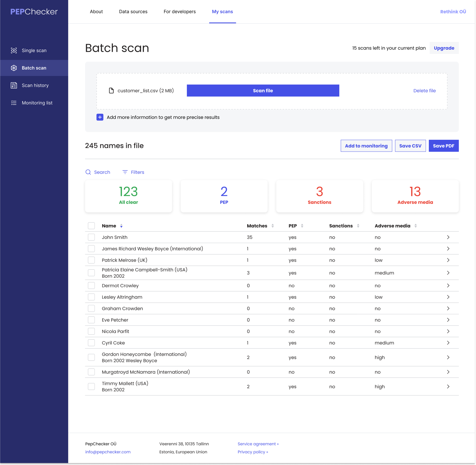Image resolution: width=476 pixels, height=465 pixels.
Task: Click the info@pepchecker.com email link
Action: [108, 452]
